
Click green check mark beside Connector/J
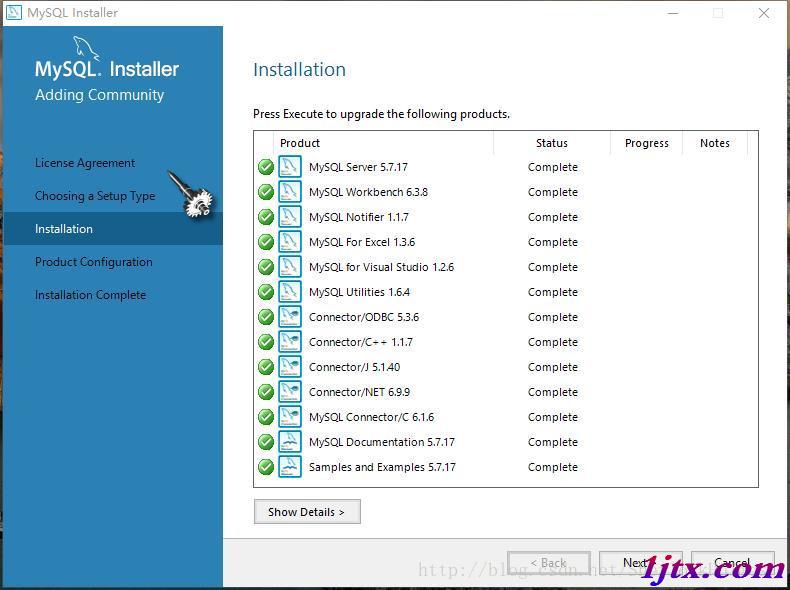(x=266, y=367)
